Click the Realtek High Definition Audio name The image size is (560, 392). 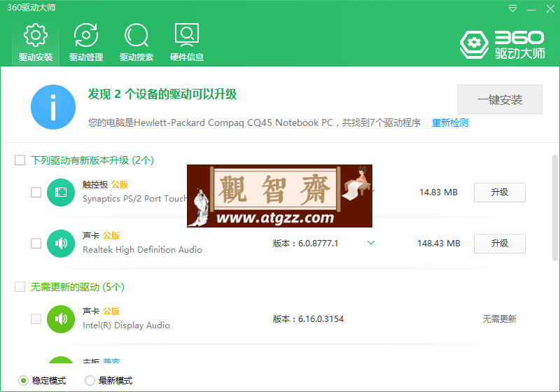[142, 250]
